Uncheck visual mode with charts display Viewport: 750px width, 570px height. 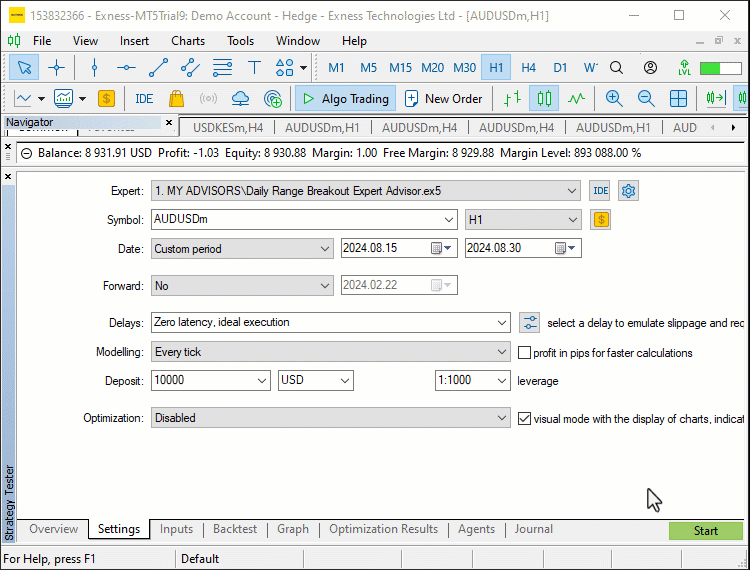[524, 419]
